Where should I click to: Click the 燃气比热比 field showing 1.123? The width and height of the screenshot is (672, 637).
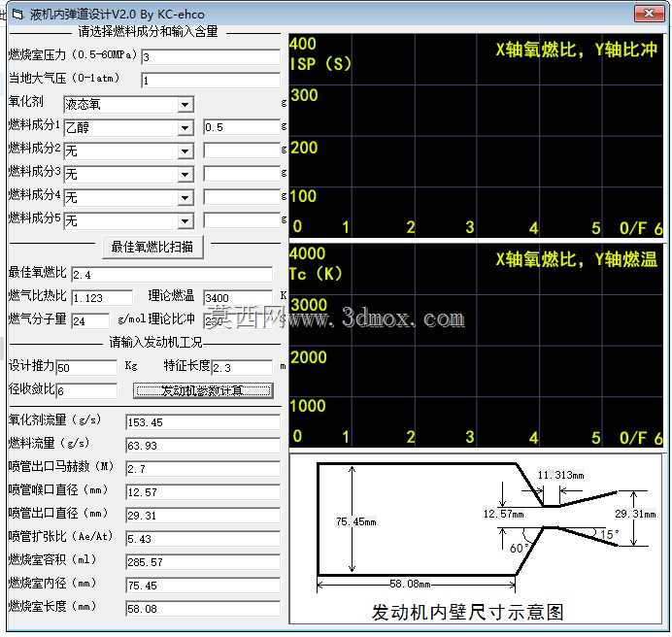coord(102,297)
